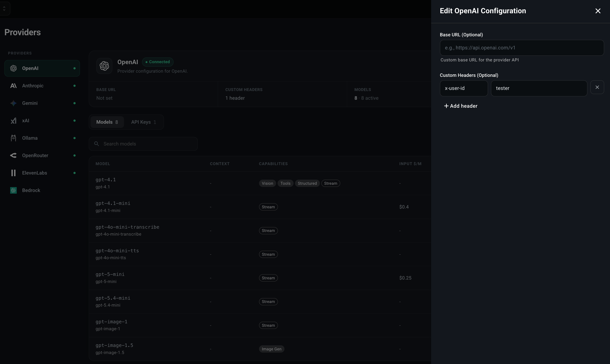610x364 pixels.
Task: Click the Structured capability tag on gpt-4.1
Action: click(307, 183)
